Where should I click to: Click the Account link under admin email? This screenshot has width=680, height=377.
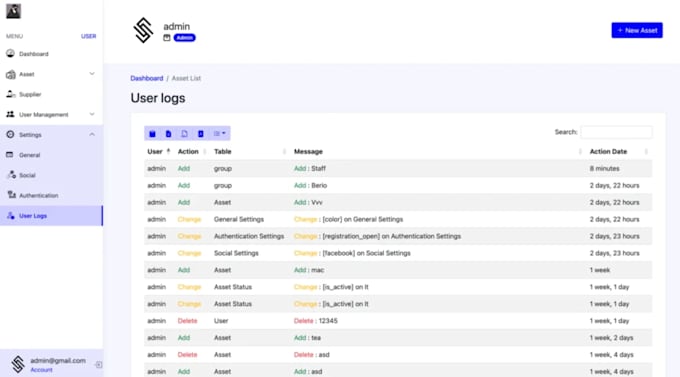click(41, 370)
